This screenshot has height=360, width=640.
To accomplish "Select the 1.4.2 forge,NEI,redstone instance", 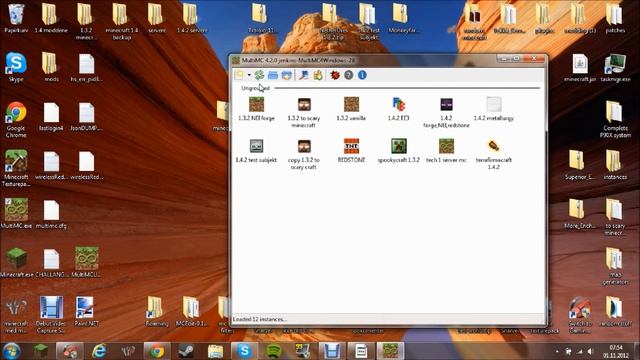I will tap(446, 112).
